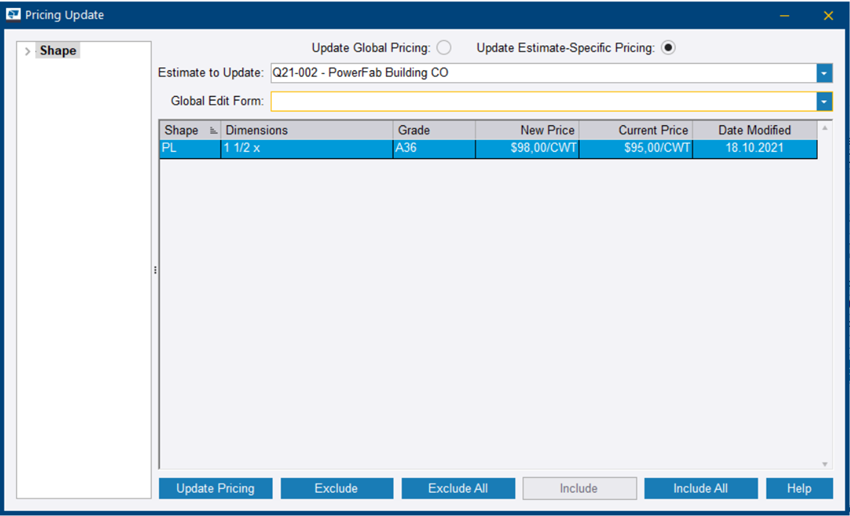Click the Exclude button
The image size is (850, 516).
coord(336,488)
